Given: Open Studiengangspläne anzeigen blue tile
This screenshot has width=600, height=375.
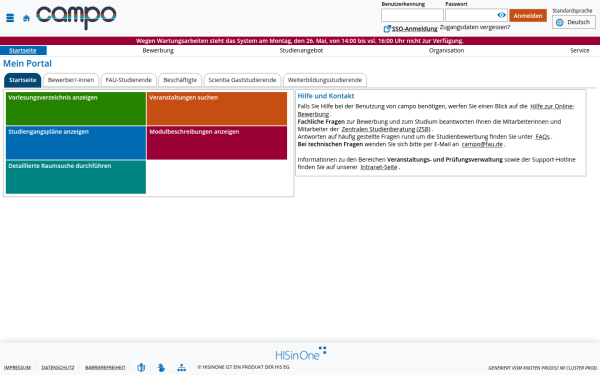Looking at the screenshot, I should [x=76, y=143].
